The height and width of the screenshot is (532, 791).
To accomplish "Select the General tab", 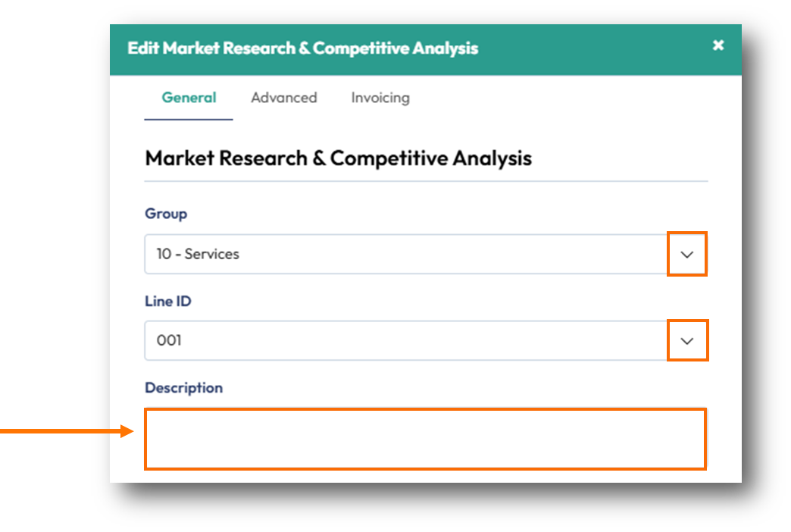I will click(x=189, y=98).
